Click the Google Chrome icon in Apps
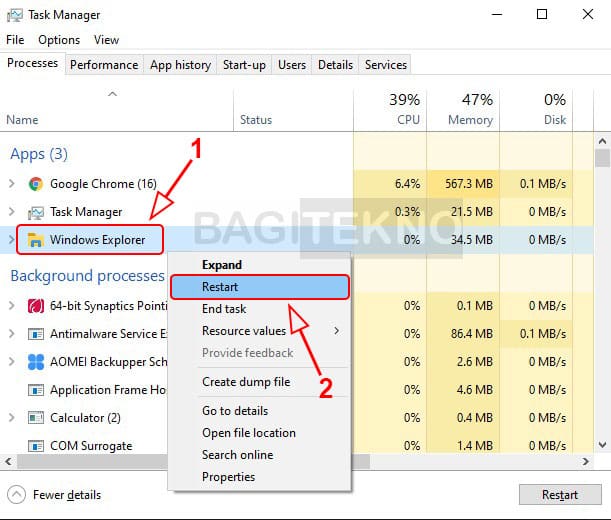Viewport: 611px width, 520px height. (x=36, y=184)
